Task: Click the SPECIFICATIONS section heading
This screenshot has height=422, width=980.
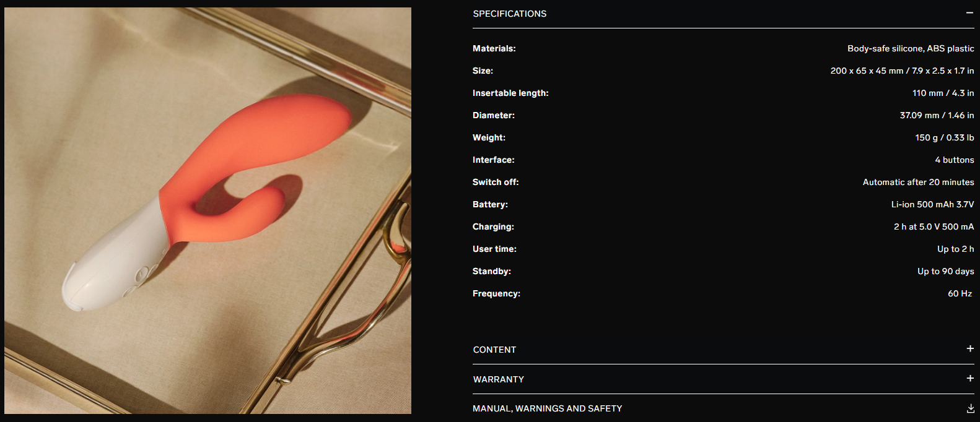Action: 510,14
